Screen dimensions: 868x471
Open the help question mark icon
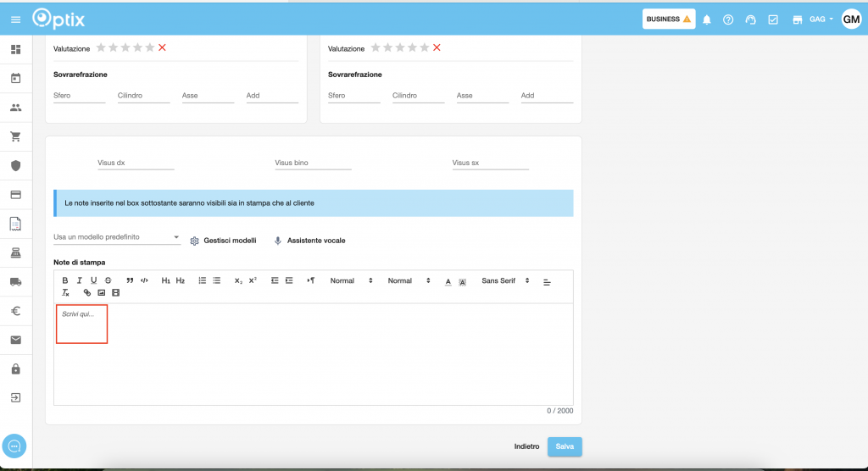(728, 19)
